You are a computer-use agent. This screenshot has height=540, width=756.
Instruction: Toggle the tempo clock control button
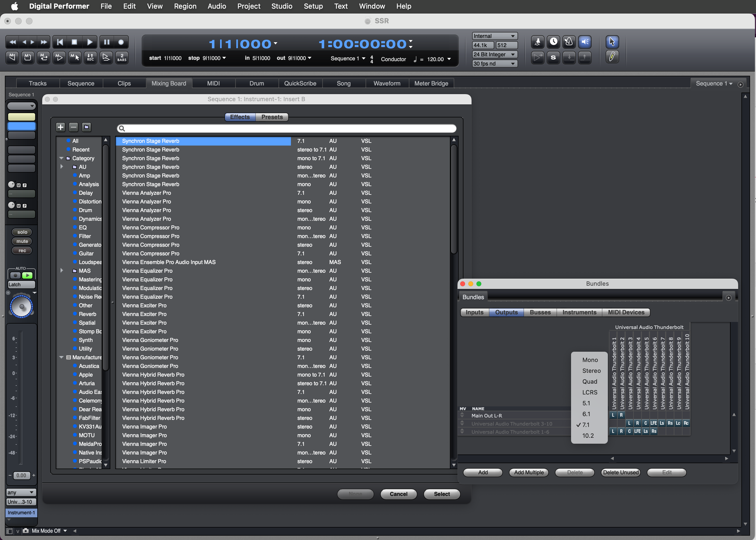553,42
